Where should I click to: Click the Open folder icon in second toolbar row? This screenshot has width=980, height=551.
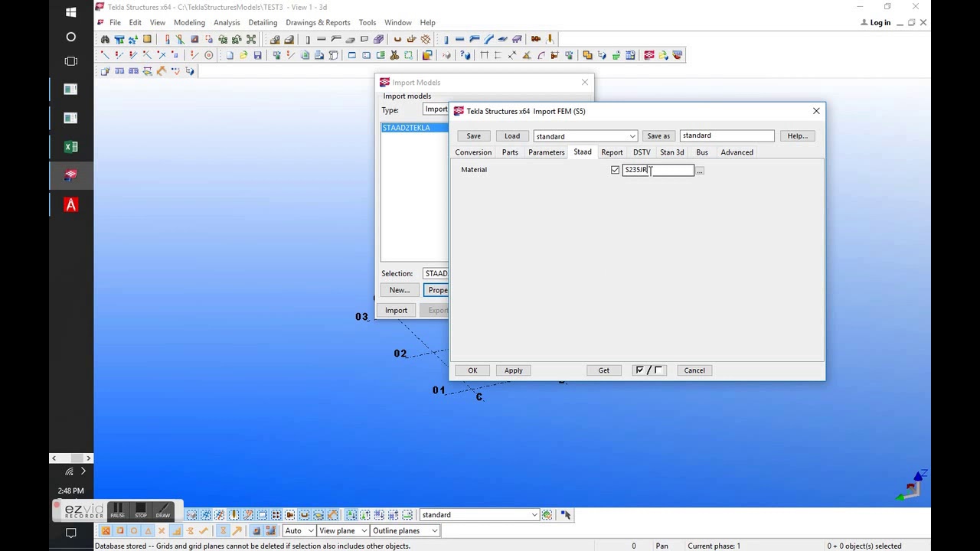[243, 55]
